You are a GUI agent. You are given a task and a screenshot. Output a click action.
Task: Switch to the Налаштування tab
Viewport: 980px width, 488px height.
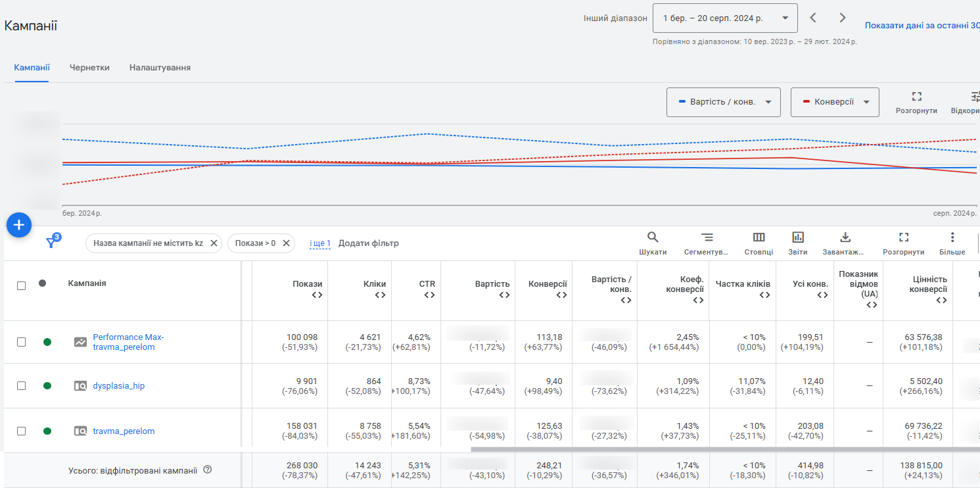point(160,68)
